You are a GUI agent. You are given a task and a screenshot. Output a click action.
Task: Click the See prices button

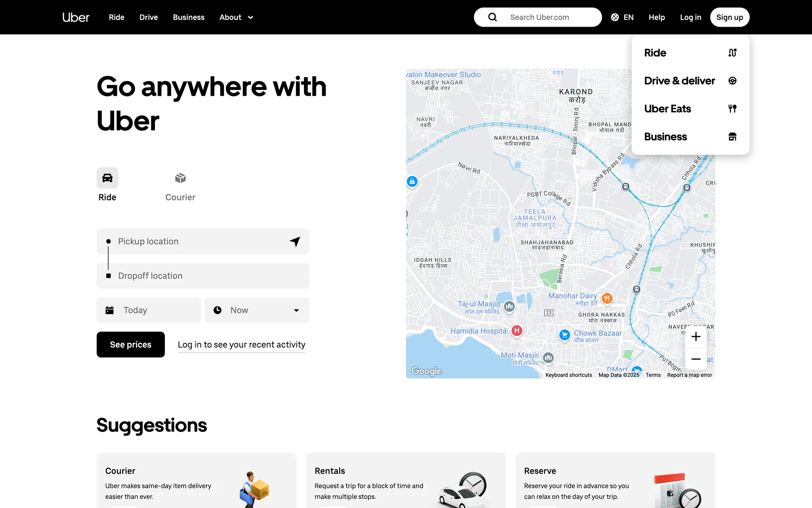[131, 345]
